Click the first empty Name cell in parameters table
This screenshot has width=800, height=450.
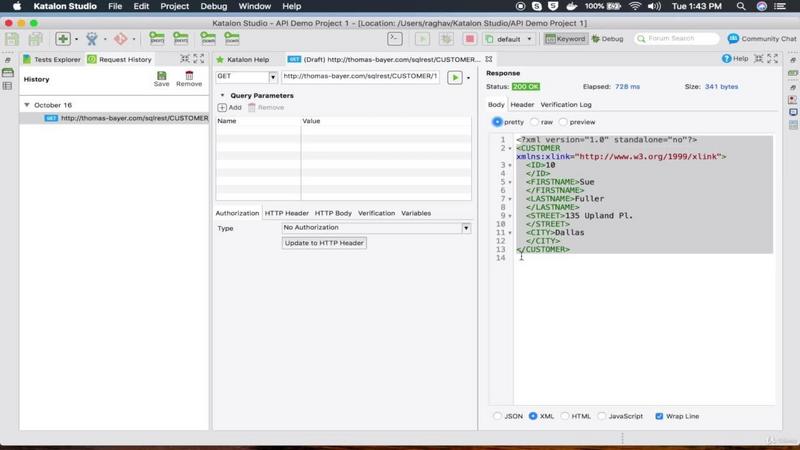point(258,130)
